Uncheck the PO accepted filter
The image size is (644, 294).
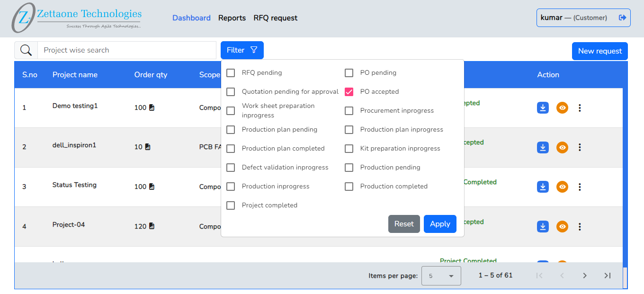click(349, 92)
